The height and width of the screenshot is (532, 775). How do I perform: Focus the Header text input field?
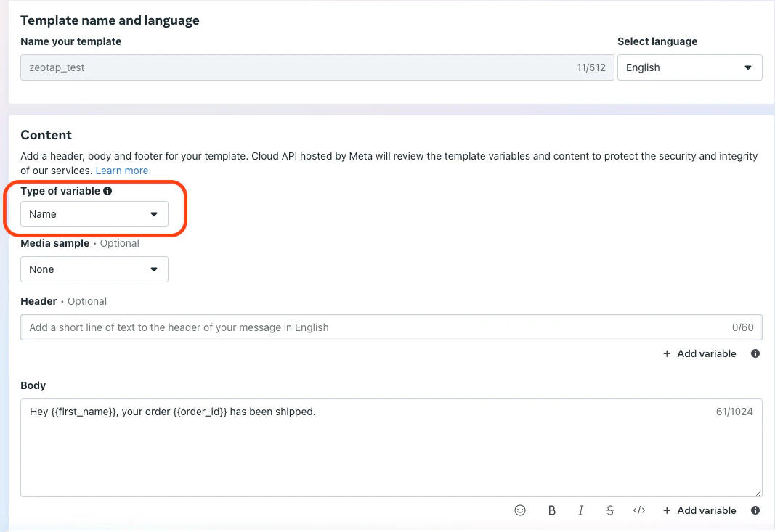[391, 327]
